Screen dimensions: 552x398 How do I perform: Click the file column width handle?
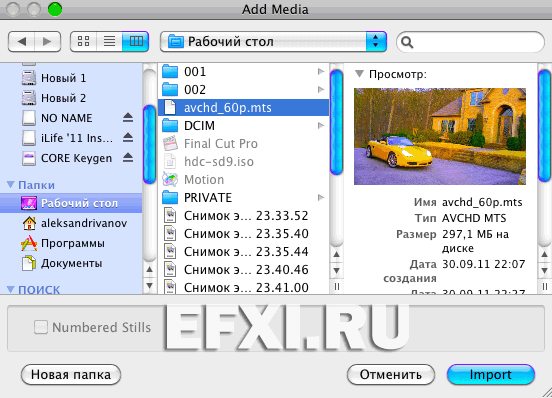pos(337,286)
